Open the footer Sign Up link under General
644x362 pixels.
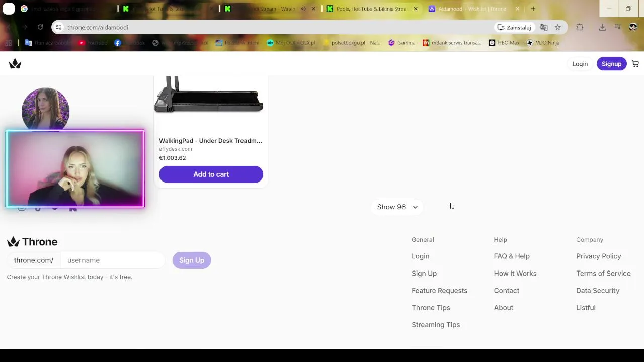(x=424, y=274)
